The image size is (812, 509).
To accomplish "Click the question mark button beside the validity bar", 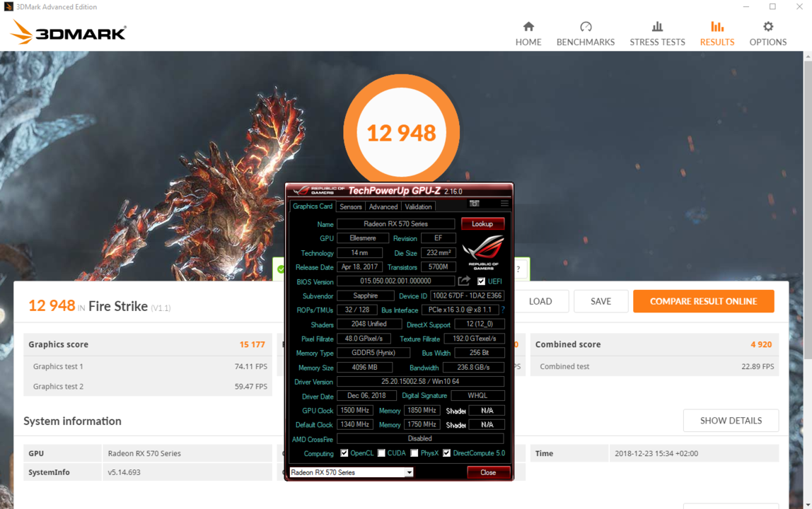I will (x=519, y=269).
